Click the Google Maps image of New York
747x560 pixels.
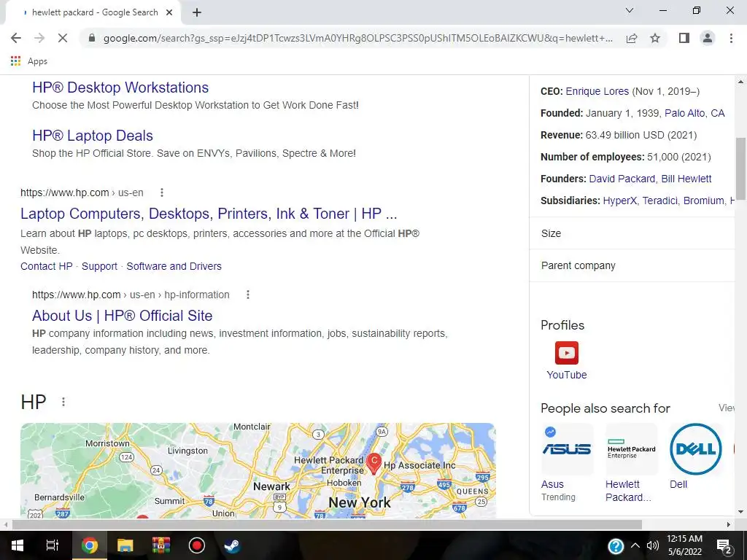258,470
